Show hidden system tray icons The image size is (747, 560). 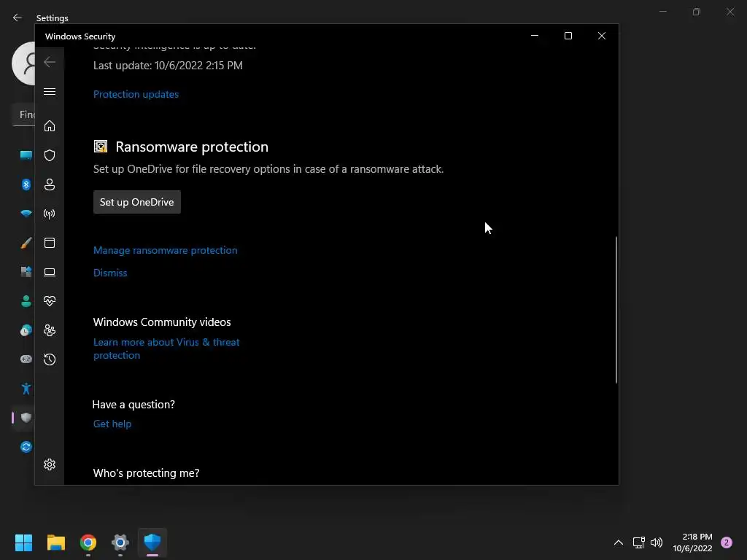(619, 542)
